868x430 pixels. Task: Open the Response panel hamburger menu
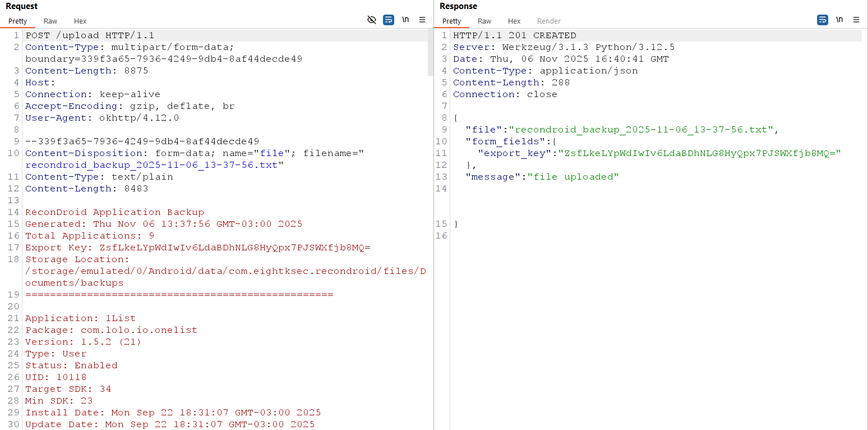pyautogui.click(x=856, y=20)
